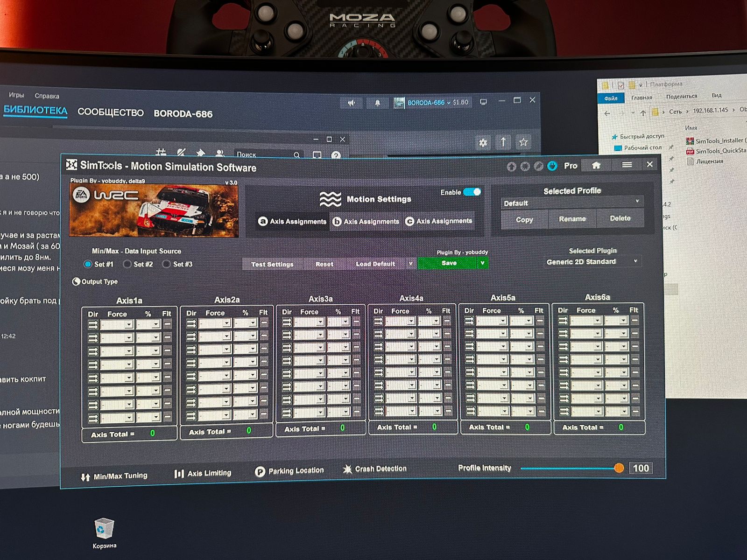Click Steam Big Picture monitor icon
747x560 pixels.
coord(483,102)
